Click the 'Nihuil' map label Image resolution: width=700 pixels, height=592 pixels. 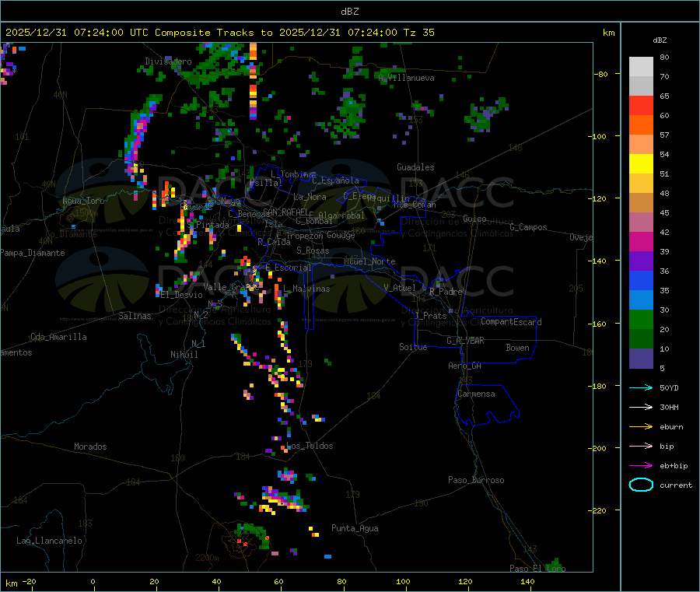click(x=184, y=355)
